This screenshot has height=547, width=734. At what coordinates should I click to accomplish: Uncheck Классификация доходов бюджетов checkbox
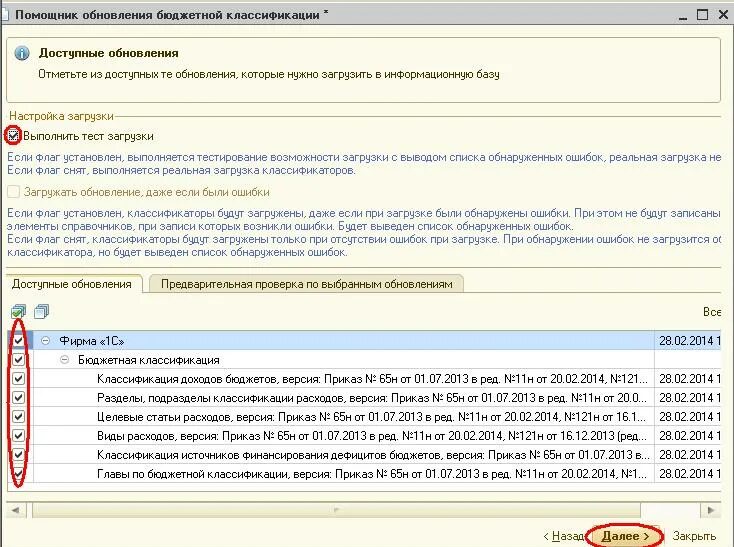(x=18, y=379)
